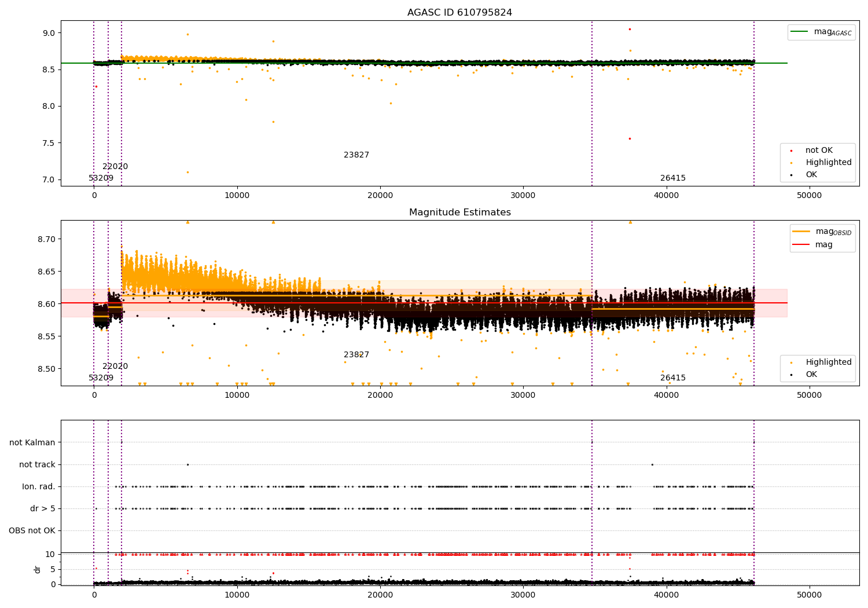Select 'OK' legend entry in the Magnitude Estimates plot

coord(811,375)
